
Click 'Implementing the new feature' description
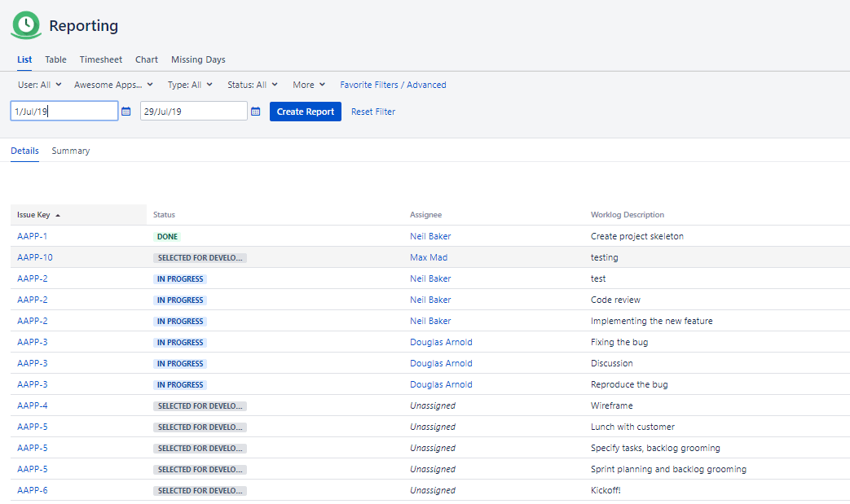[652, 321]
